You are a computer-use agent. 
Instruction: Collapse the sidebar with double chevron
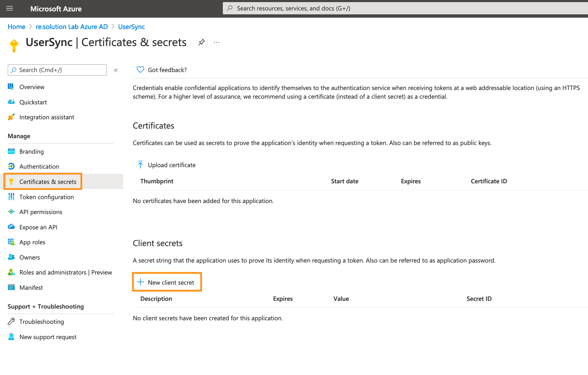pos(116,70)
